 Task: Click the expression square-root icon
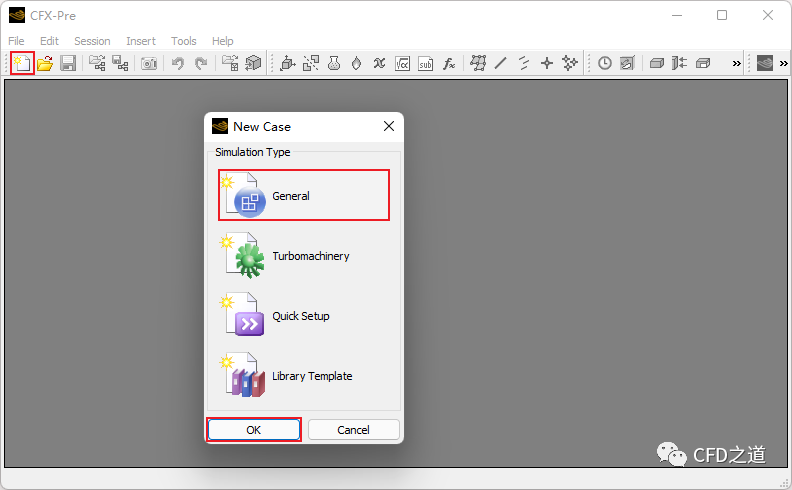(403, 63)
